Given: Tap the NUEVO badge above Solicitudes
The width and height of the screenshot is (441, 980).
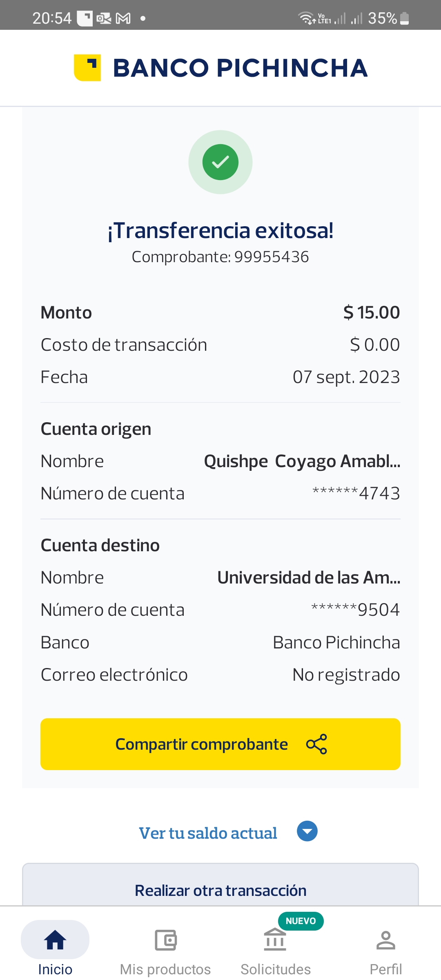Looking at the screenshot, I should click(301, 921).
